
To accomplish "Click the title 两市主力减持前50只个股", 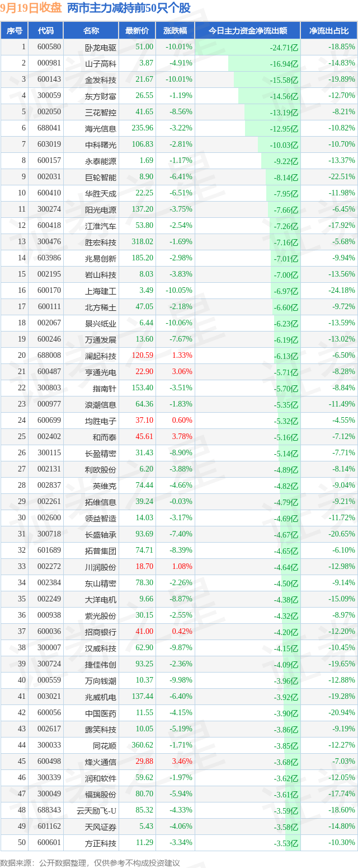I will click(129, 8).
